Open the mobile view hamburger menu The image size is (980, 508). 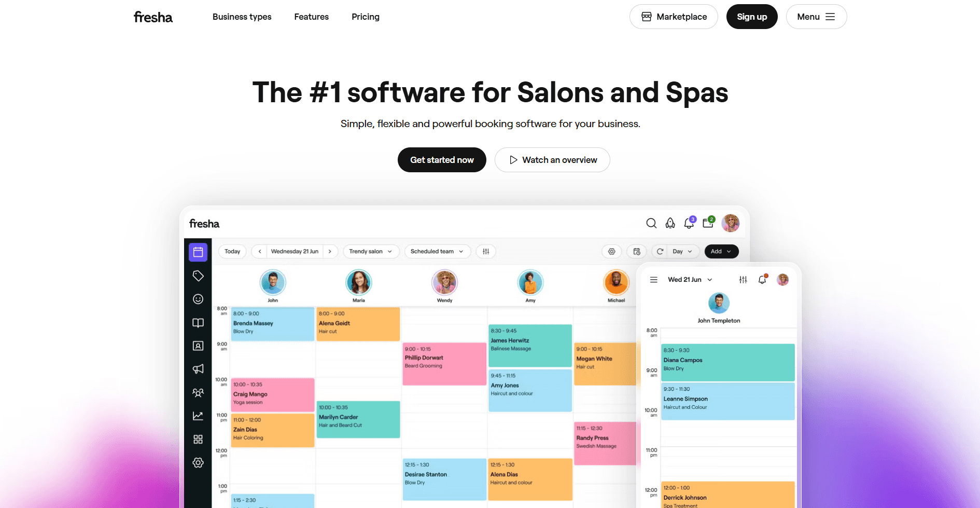point(654,280)
